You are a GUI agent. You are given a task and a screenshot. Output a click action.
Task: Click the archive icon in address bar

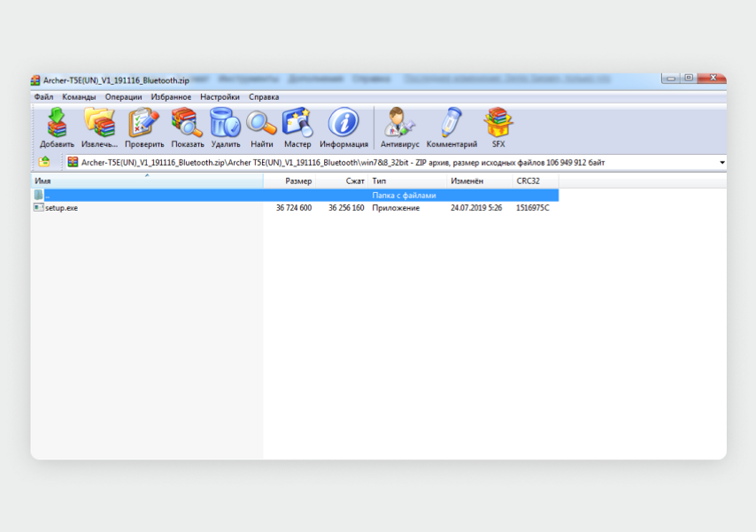[73, 162]
